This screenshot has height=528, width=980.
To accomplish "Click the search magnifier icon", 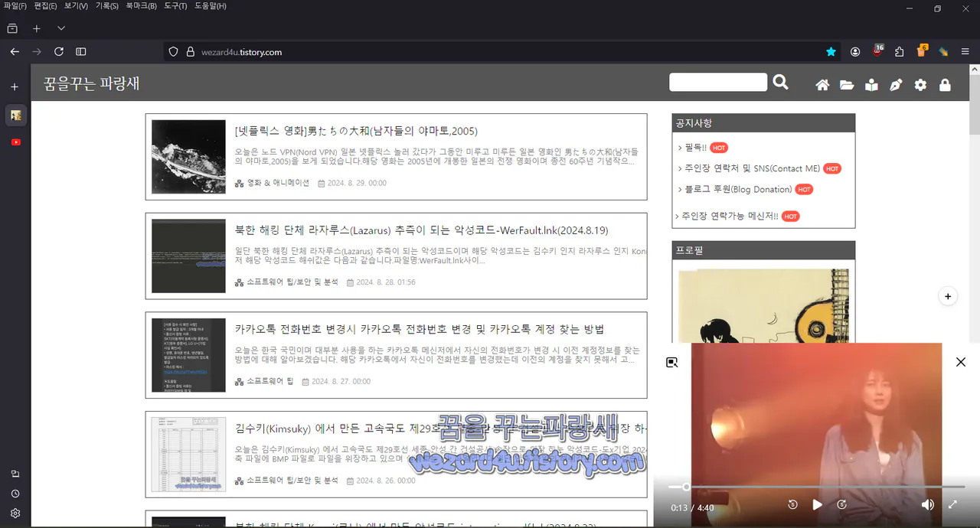I will click(x=780, y=82).
